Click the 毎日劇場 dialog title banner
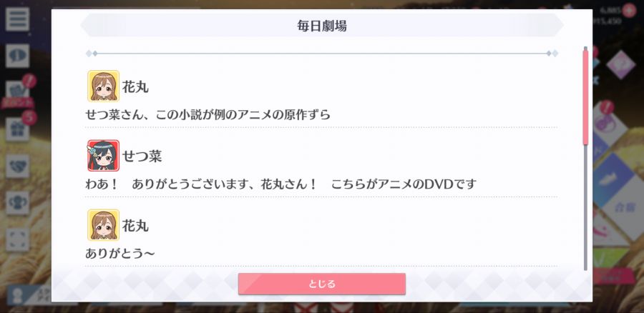The image size is (644, 313). (322, 26)
